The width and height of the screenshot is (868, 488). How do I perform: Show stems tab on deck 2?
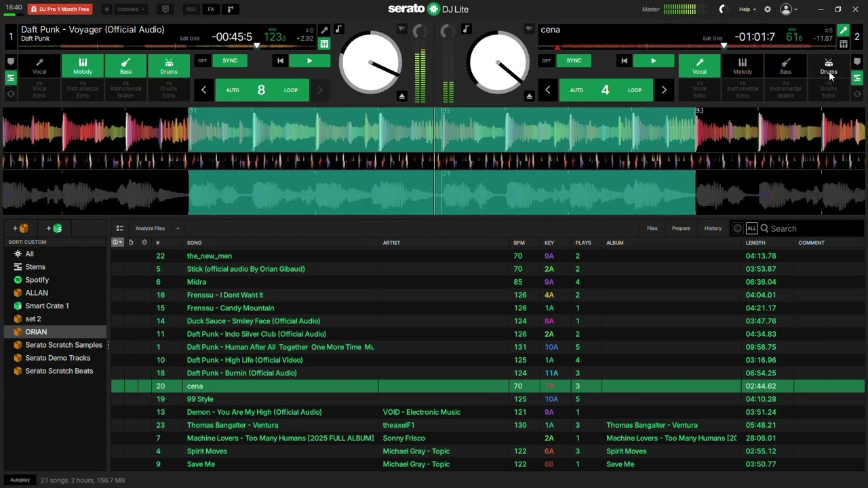[x=857, y=78]
